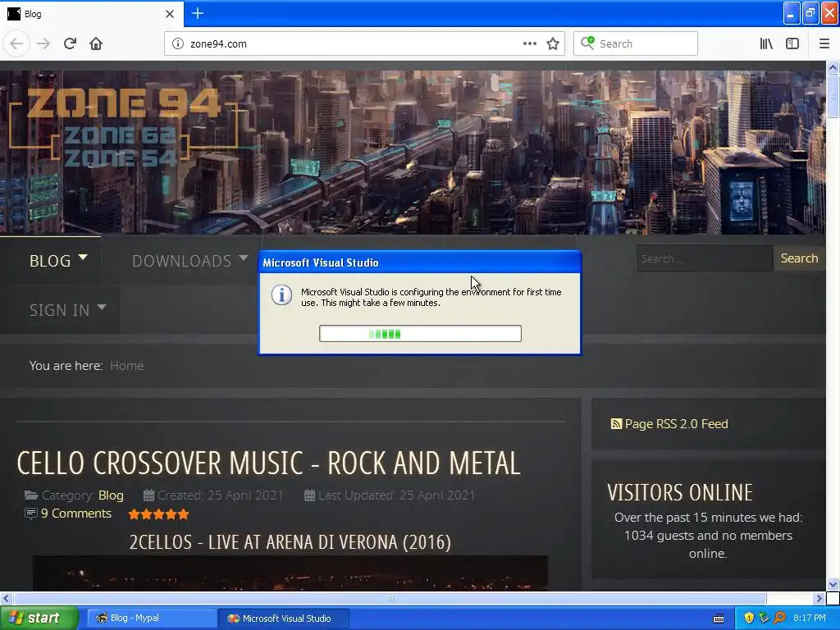Viewport: 840px width, 630px height.
Task: Click the vertical scrollbar up arrow
Action: pos(833,67)
